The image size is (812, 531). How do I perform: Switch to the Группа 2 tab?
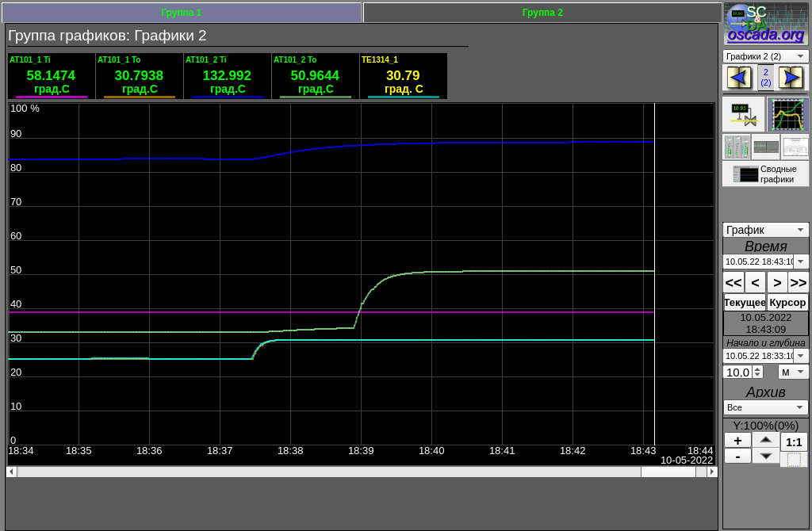click(542, 13)
